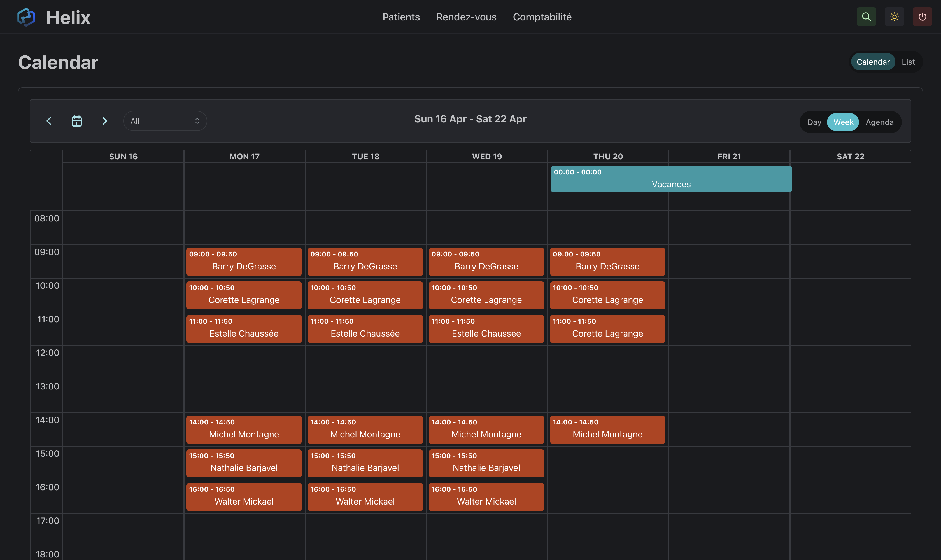Switch to Calendar view toggle
This screenshot has width=941, height=560.
872,62
